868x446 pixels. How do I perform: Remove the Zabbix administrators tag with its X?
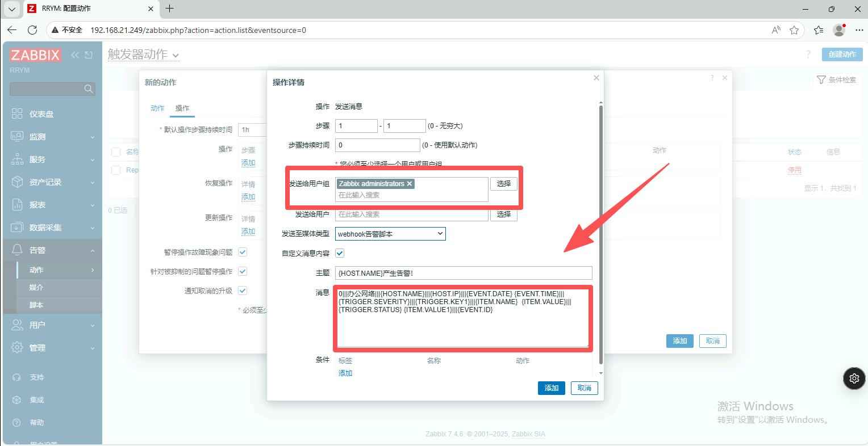(x=410, y=184)
